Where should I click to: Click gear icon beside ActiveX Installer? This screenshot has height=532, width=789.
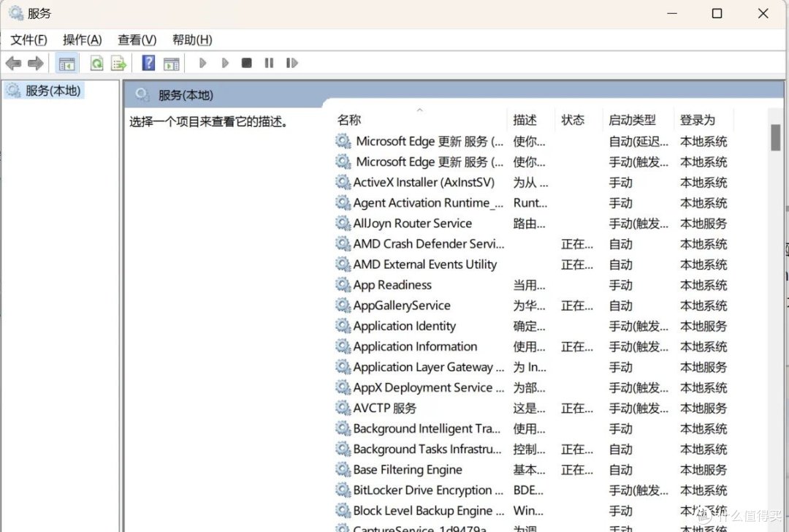(x=343, y=182)
